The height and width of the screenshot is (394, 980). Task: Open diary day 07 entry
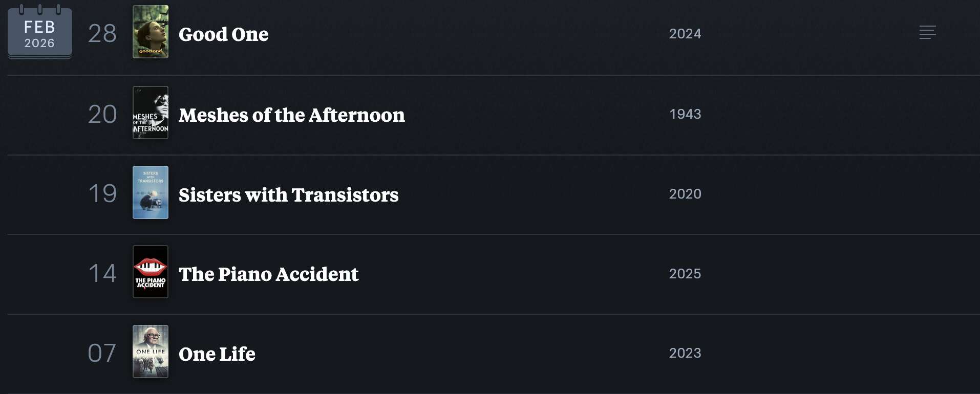pos(102,353)
